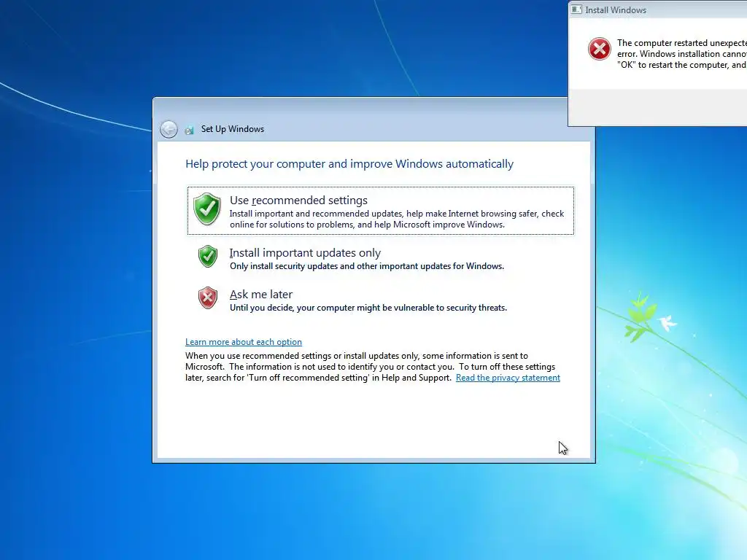Open Learn more about each option link
Image resolution: width=747 pixels, height=560 pixels.
pyautogui.click(x=244, y=342)
